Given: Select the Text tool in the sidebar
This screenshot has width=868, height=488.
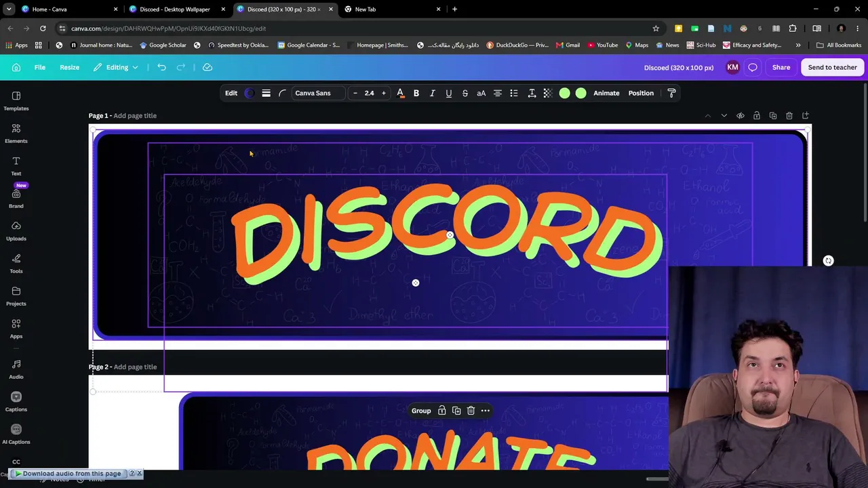Looking at the screenshot, I should coord(16,165).
